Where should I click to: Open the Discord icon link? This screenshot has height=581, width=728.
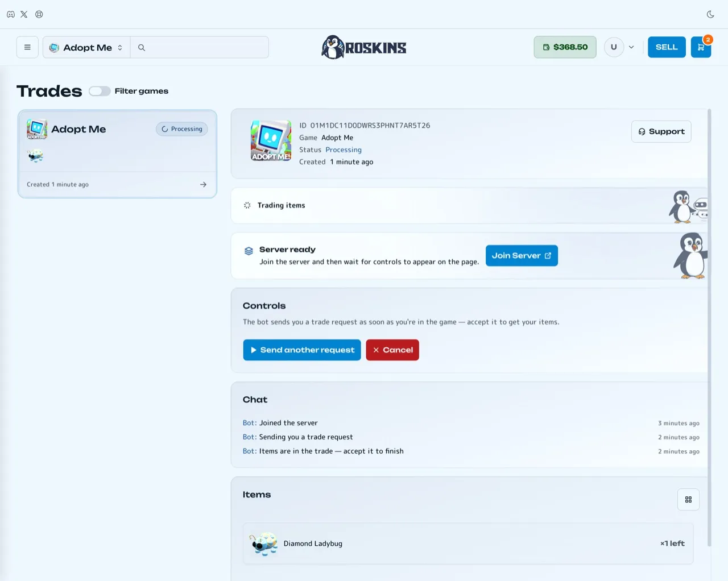[11, 14]
